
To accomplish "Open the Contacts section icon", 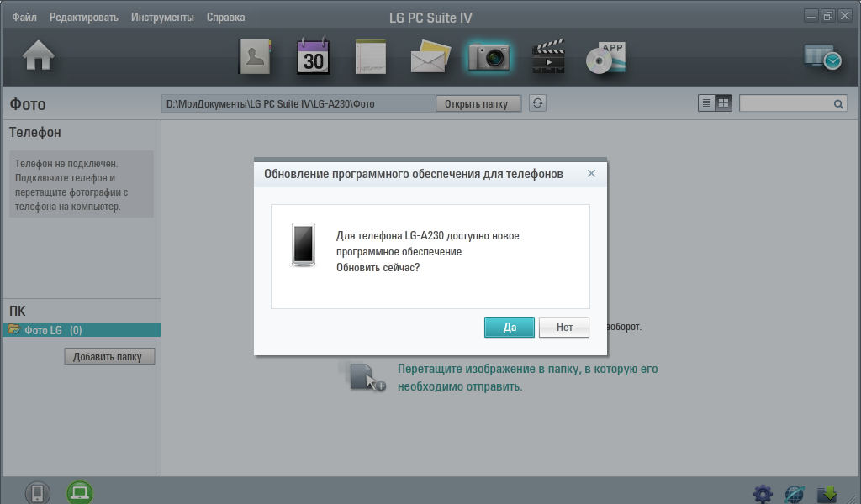I will pos(255,56).
